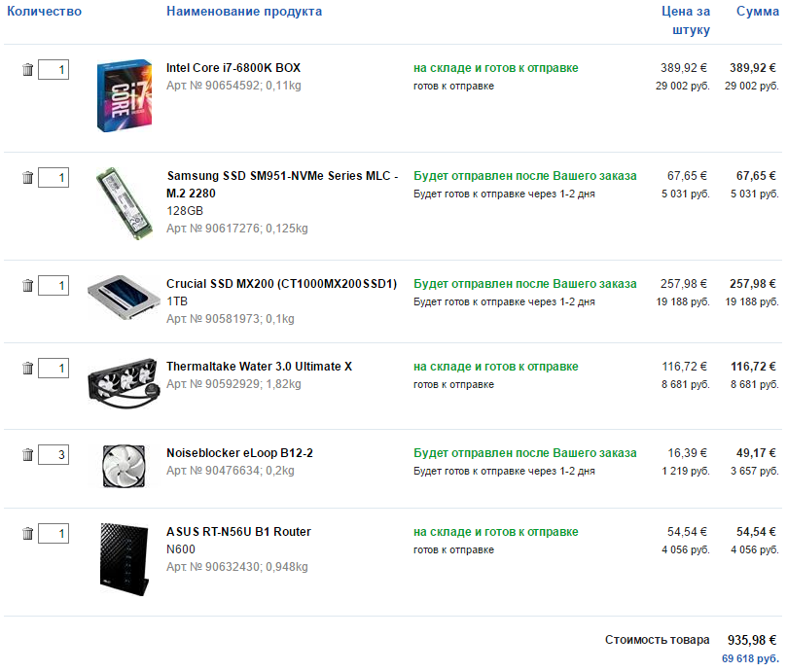Edit quantity field for Intel Core i7-6800K
Viewport: 787px width, 672px height.
point(54,69)
